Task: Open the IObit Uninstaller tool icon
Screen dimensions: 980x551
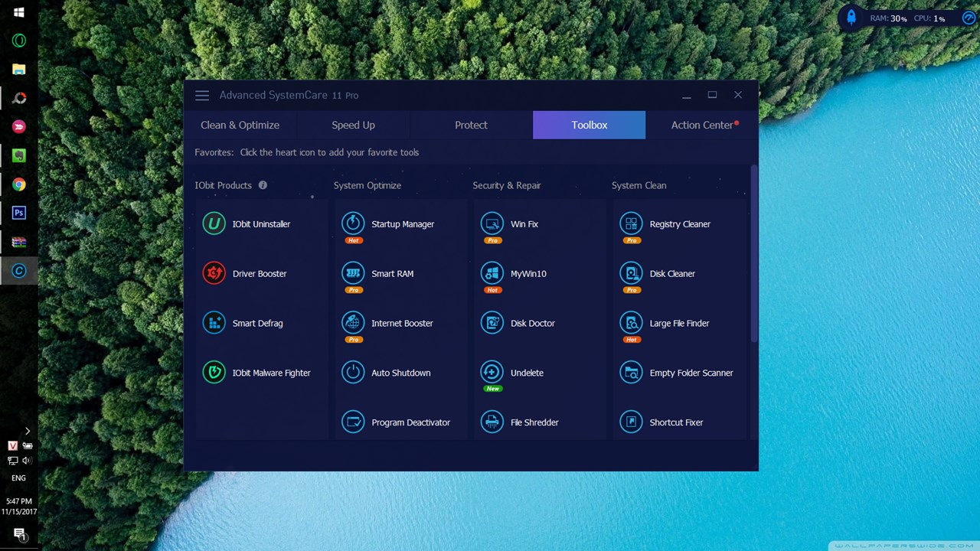Action: (x=214, y=224)
